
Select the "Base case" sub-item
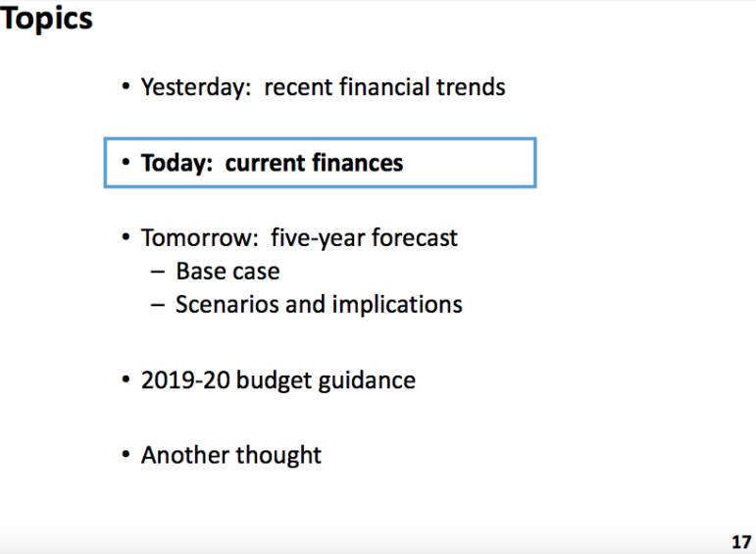pos(227,271)
